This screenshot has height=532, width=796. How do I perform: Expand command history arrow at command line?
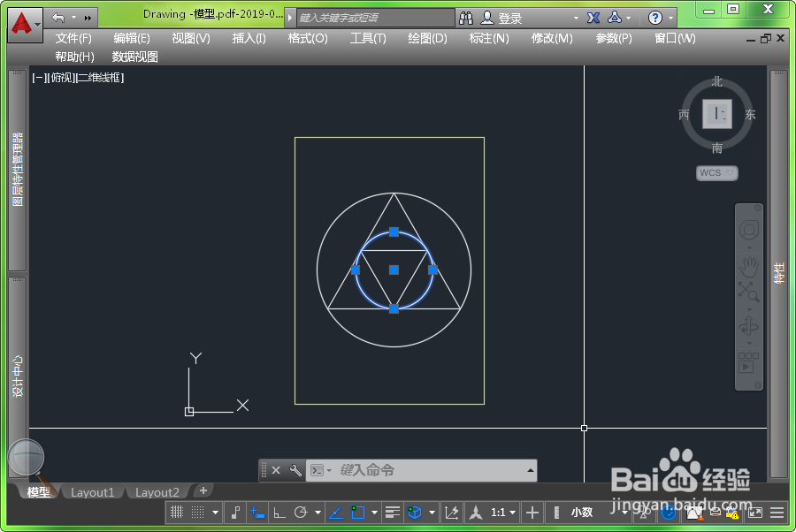click(x=531, y=470)
